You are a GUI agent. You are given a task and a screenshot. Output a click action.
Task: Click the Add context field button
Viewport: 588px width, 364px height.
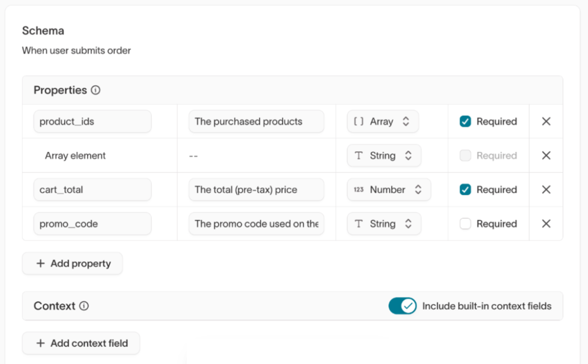(x=81, y=343)
